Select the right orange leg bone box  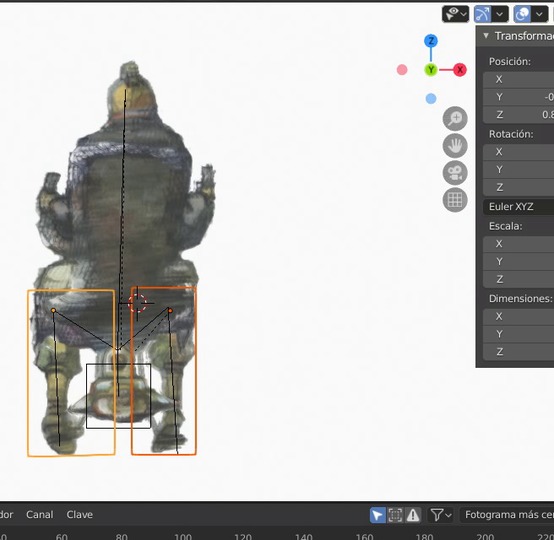coord(164,371)
